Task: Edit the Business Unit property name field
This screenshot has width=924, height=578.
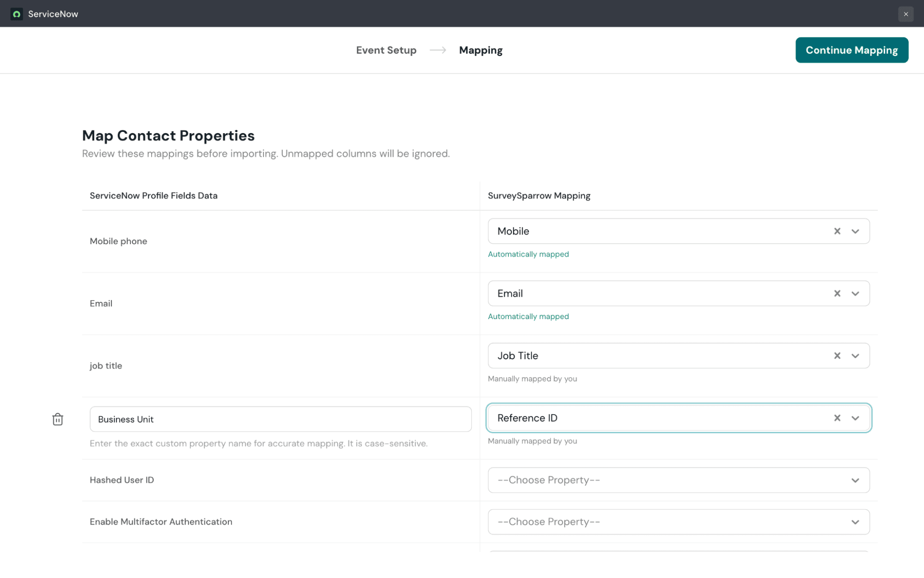Action: pos(281,419)
